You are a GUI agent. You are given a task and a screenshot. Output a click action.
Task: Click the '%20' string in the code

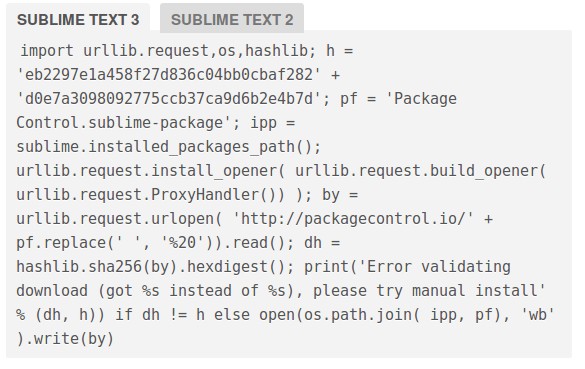coord(182,243)
